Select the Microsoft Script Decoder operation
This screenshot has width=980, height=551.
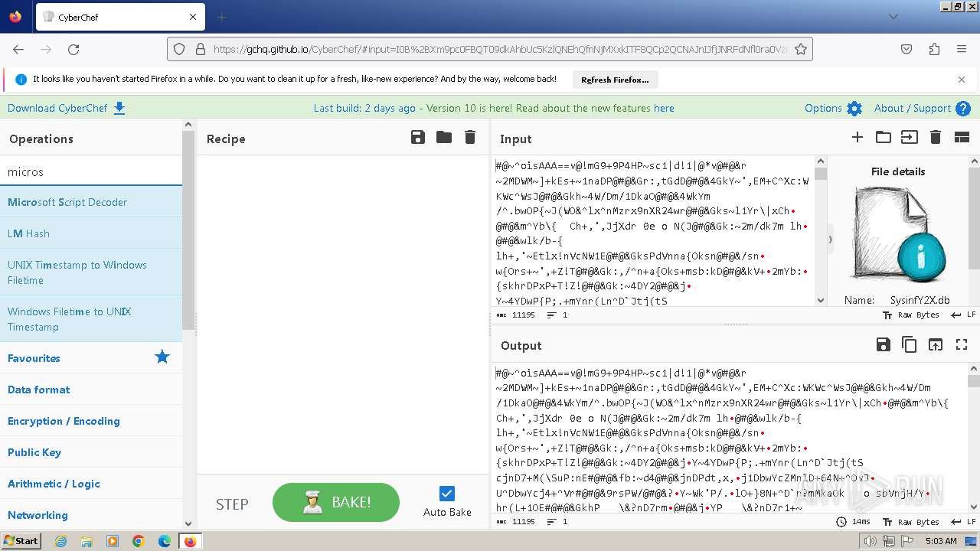coord(91,202)
